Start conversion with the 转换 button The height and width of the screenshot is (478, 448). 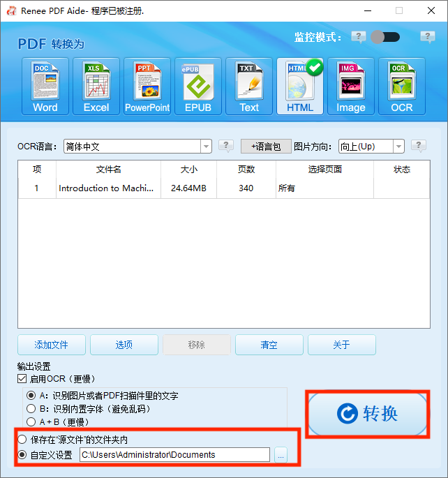tap(368, 414)
